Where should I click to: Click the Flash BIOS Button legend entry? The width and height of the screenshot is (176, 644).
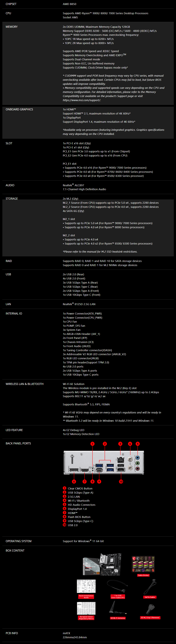coord(79,517)
